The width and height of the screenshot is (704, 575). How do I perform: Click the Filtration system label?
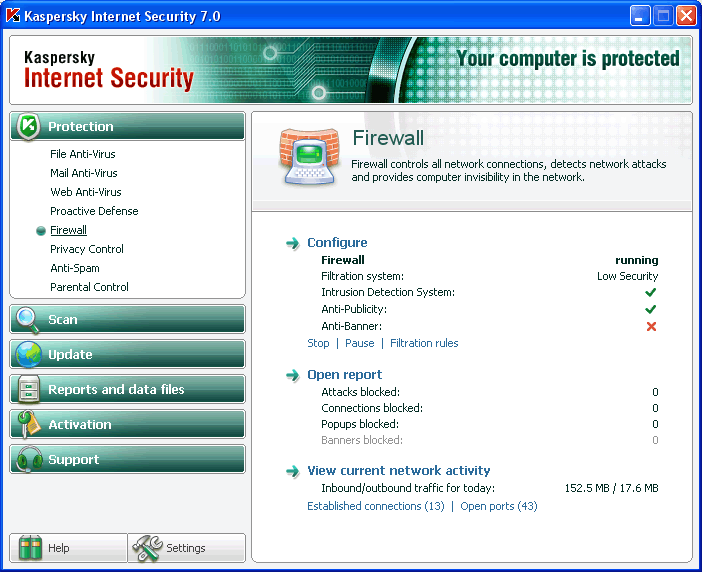pos(362,277)
